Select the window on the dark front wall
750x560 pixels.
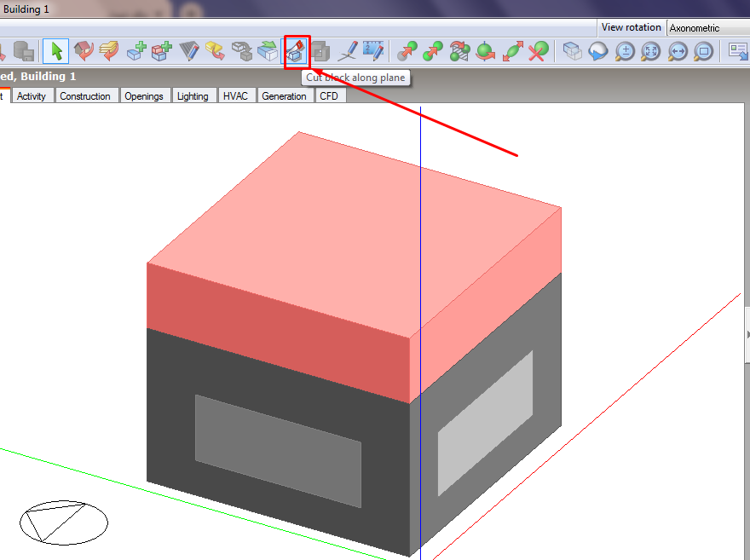coord(278,451)
